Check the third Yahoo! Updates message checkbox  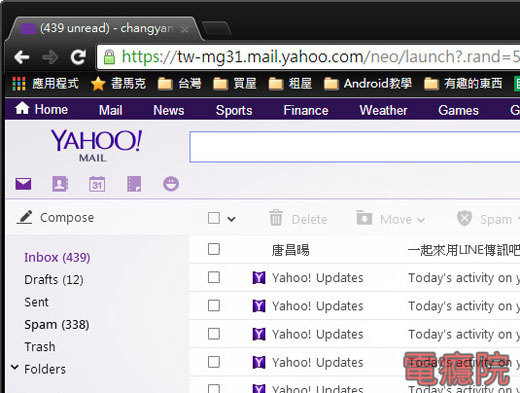click(x=214, y=334)
